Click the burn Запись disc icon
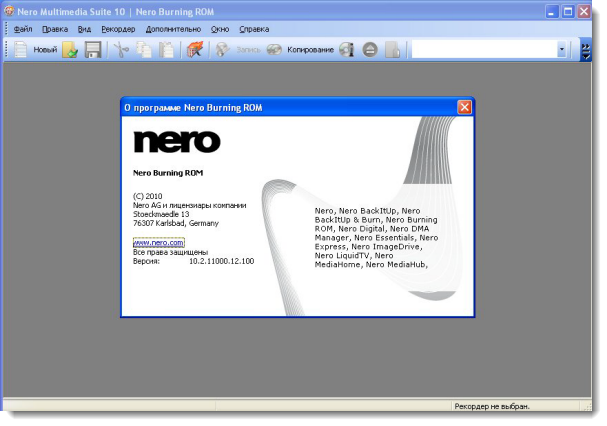Image resolution: width=607 pixels, height=426 pixels. [223, 50]
